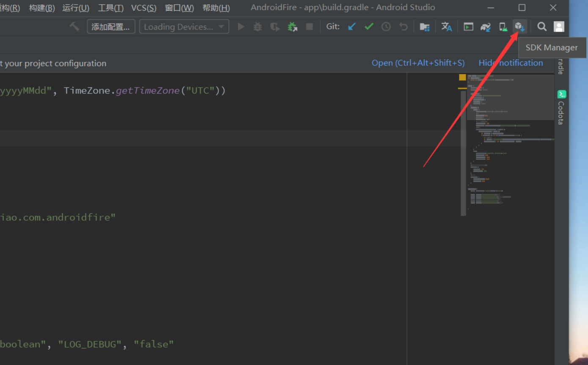Click the androidfire package string
588x365 pixels.
[58, 217]
